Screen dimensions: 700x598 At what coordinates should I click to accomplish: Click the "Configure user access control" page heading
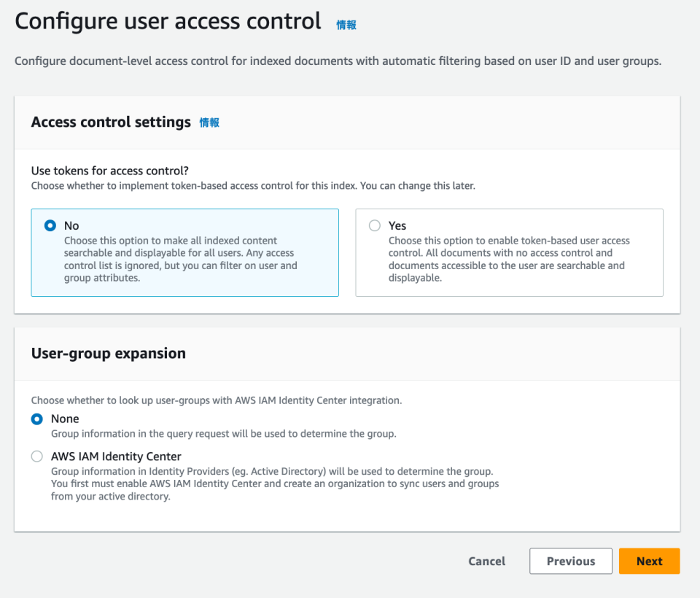(168, 20)
